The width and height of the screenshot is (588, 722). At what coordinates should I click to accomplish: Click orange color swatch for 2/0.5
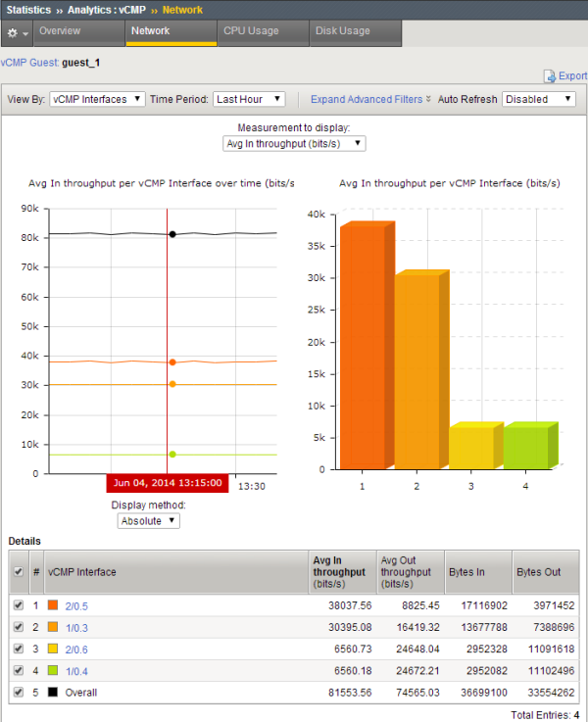(x=53, y=606)
